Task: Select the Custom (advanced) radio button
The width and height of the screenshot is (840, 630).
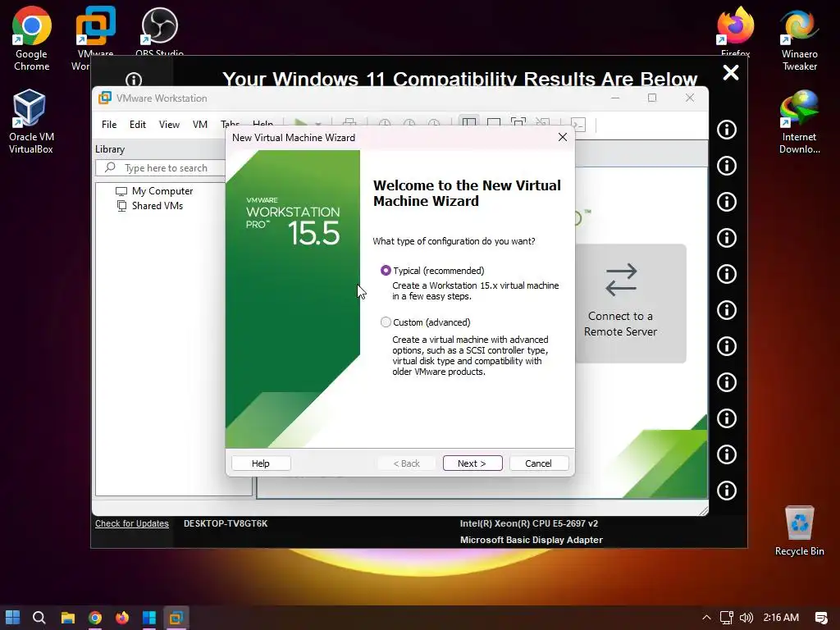Action: click(386, 322)
